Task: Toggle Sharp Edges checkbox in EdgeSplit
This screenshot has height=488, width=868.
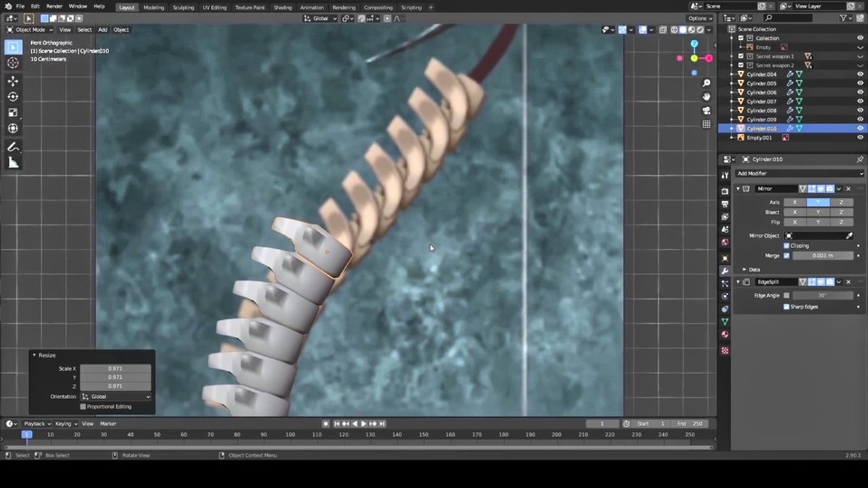Action: [787, 306]
